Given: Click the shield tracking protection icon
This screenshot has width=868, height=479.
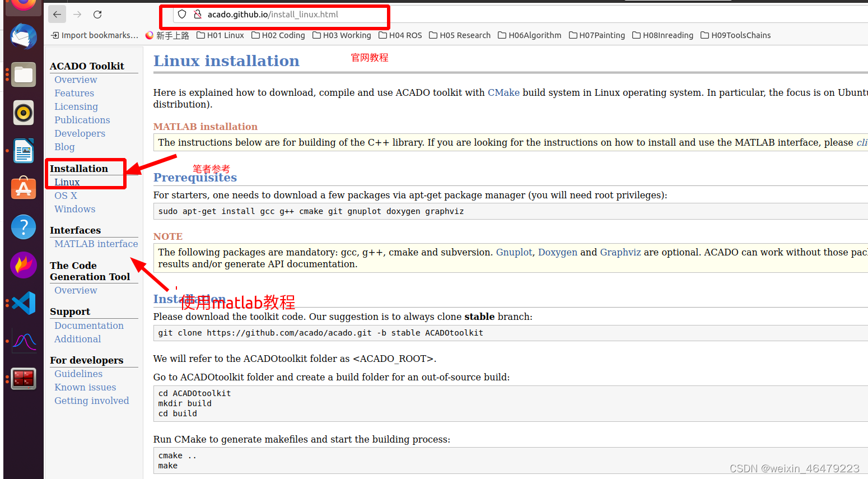Looking at the screenshot, I should coord(182,15).
